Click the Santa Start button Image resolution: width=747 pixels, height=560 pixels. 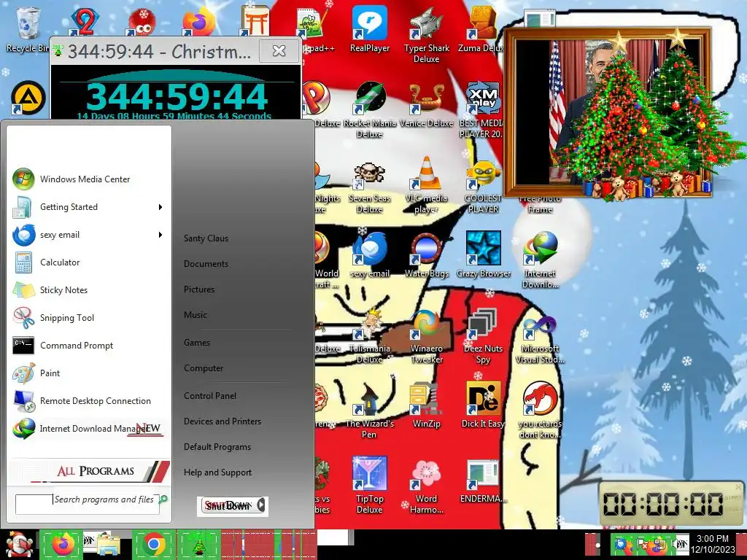pyautogui.click(x=19, y=544)
